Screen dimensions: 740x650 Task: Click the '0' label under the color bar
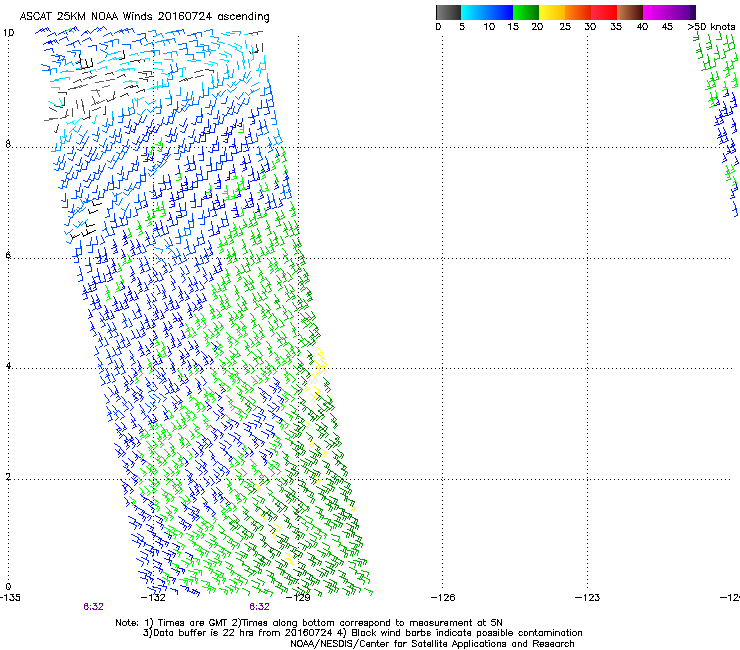[438, 27]
